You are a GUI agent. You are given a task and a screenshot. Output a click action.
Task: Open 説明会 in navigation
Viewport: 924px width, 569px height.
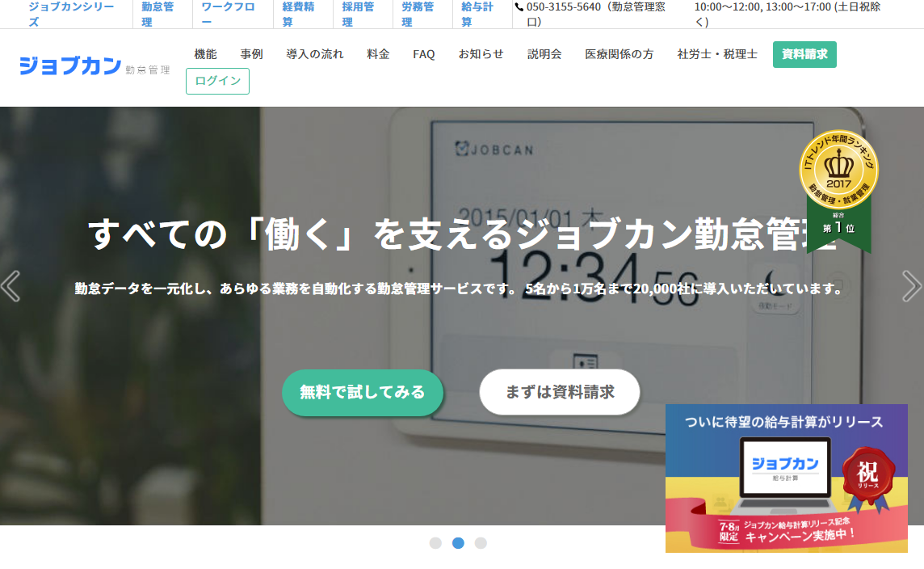click(x=544, y=54)
